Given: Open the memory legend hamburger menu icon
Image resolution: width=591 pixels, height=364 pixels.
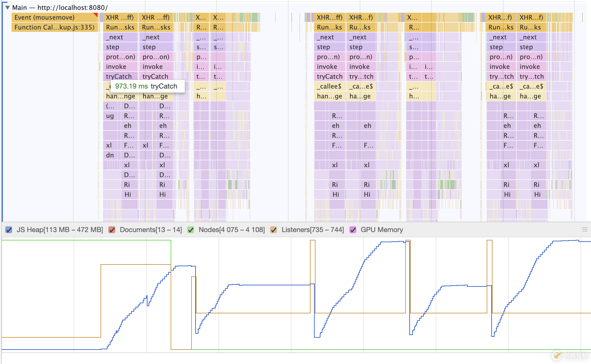Looking at the screenshot, I should (x=585, y=229).
